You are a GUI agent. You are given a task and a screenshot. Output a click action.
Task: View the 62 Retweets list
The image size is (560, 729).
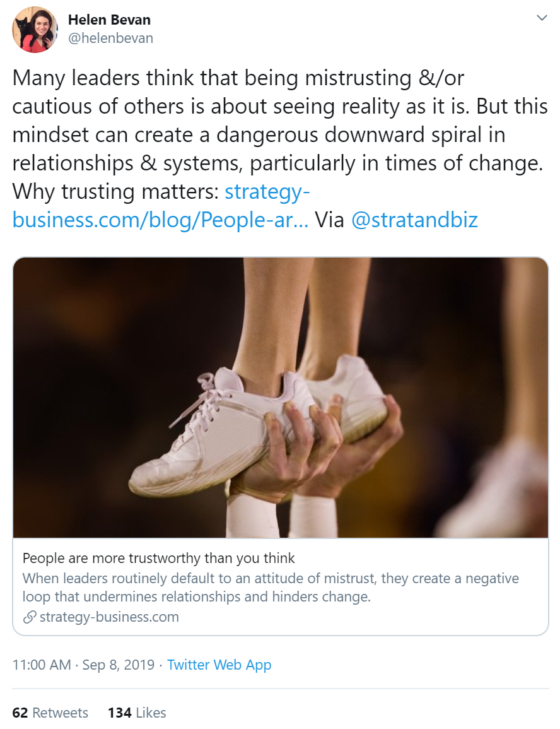tap(50, 713)
